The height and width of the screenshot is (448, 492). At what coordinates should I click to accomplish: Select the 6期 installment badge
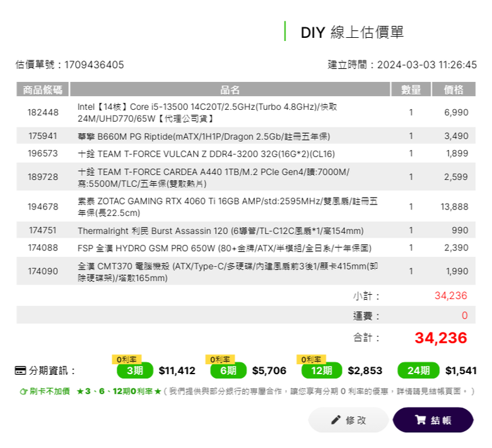(228, 370)
